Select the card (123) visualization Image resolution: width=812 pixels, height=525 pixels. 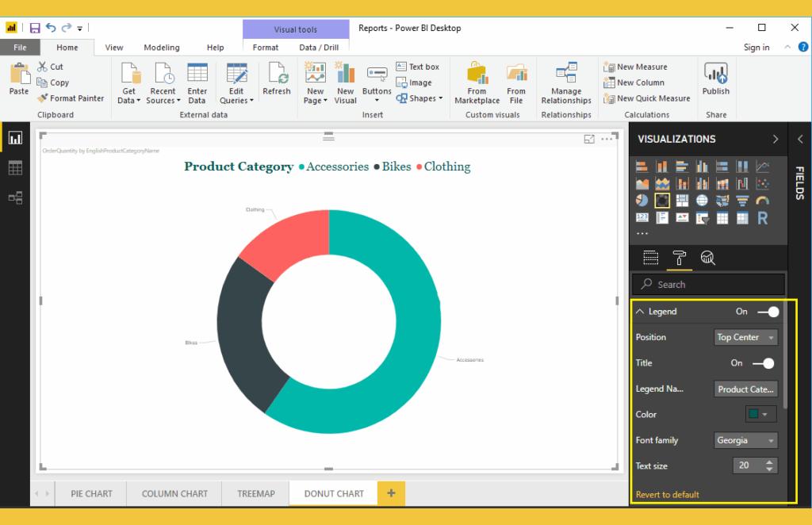[x=642, y=217]
